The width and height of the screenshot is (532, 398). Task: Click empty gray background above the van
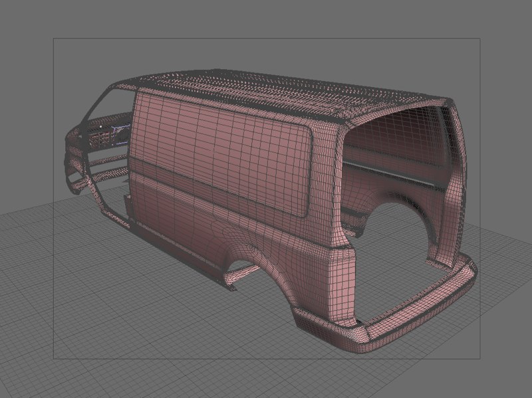point(266,19)
